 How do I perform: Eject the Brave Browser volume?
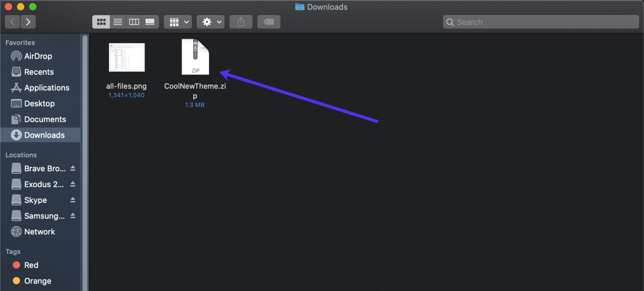tap(73, 168)
